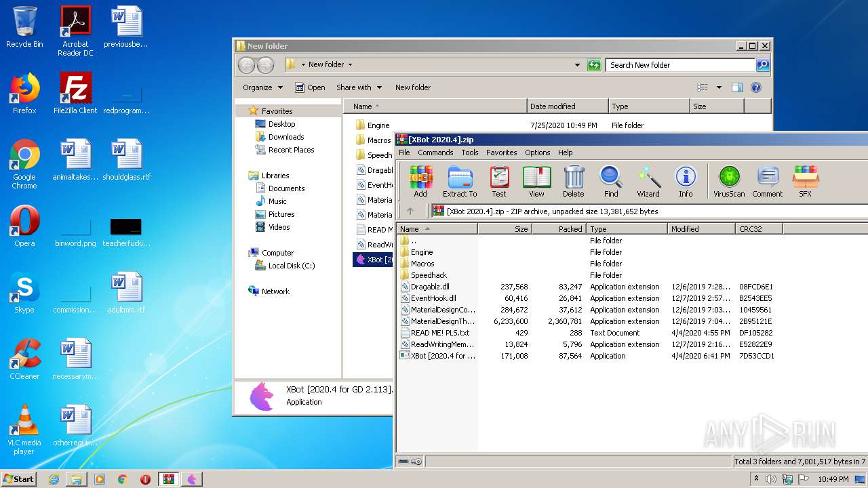868x488 pixels.
Task: Click the Explorer refresh button
Action: [x=594, y=65]
